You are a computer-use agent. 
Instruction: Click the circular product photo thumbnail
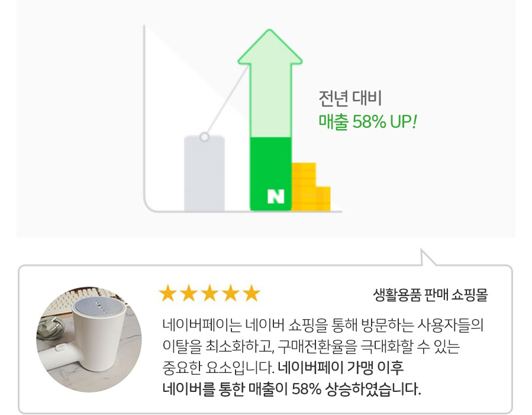coord(89,339)
